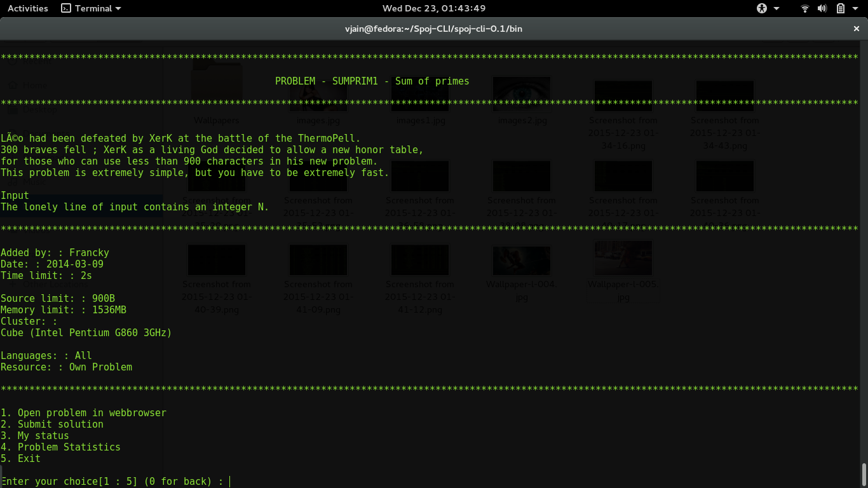Click the 'Cluster: :' line
Image resolution: width=868 pixels, height=488 pixels.
pos(29,322)
